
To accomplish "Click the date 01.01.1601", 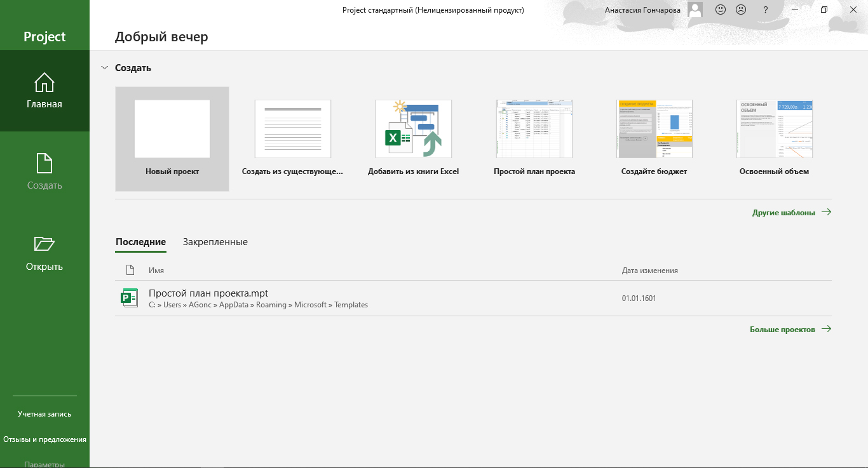I will coord(639,298).
